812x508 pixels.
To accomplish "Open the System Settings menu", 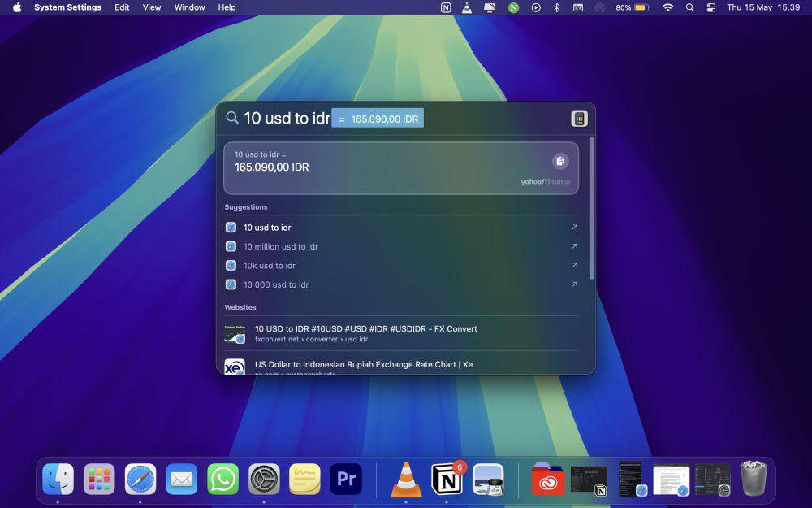I will pos(68,7).
